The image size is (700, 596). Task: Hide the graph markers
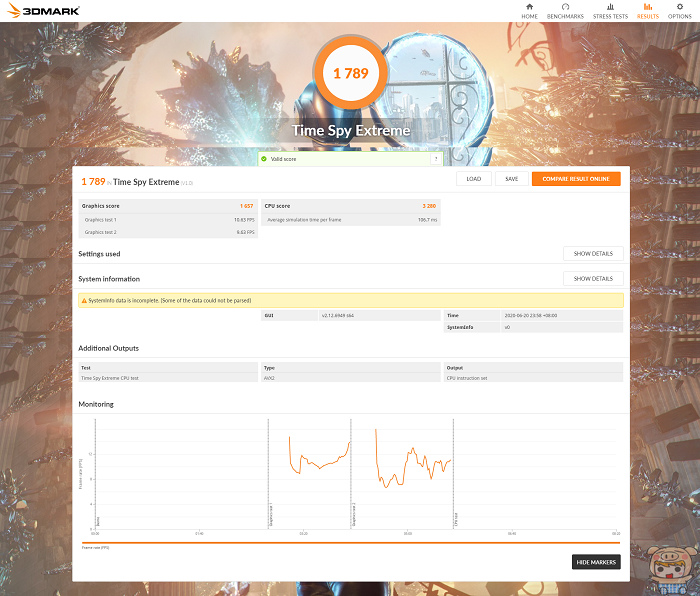coord(596,562)
